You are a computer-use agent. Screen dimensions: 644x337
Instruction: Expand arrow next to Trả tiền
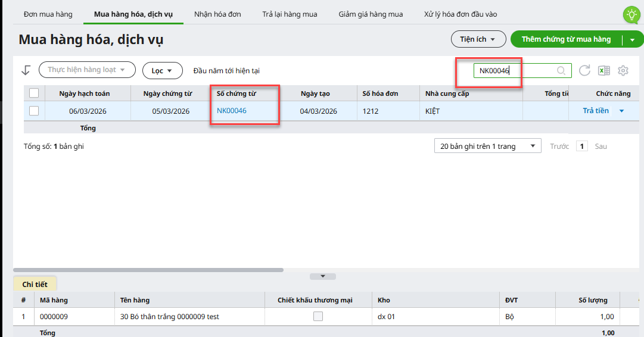[622, 111]
